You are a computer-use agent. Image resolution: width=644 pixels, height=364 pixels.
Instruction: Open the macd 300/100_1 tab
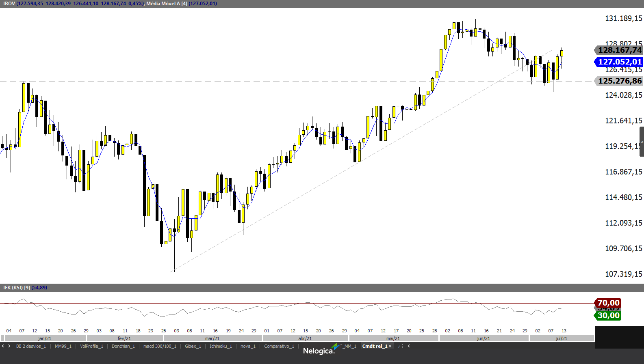coord(160,346)
